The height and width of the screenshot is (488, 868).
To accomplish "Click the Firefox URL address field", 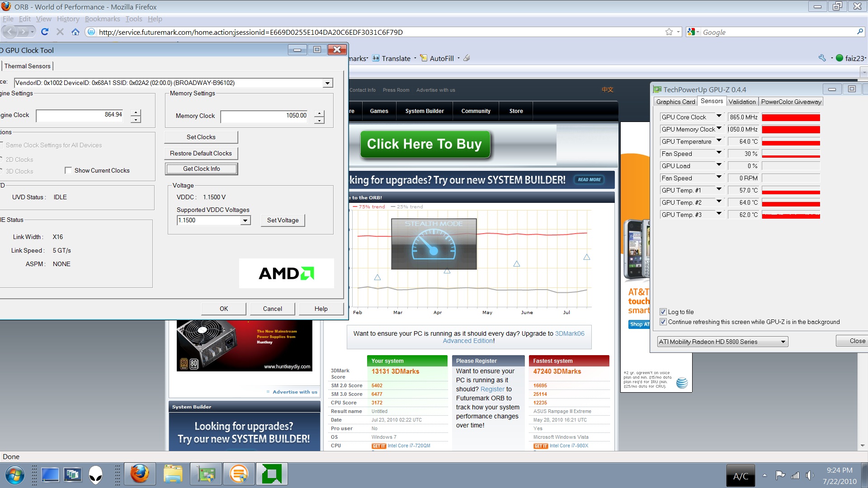I will [x=375, y=32].
